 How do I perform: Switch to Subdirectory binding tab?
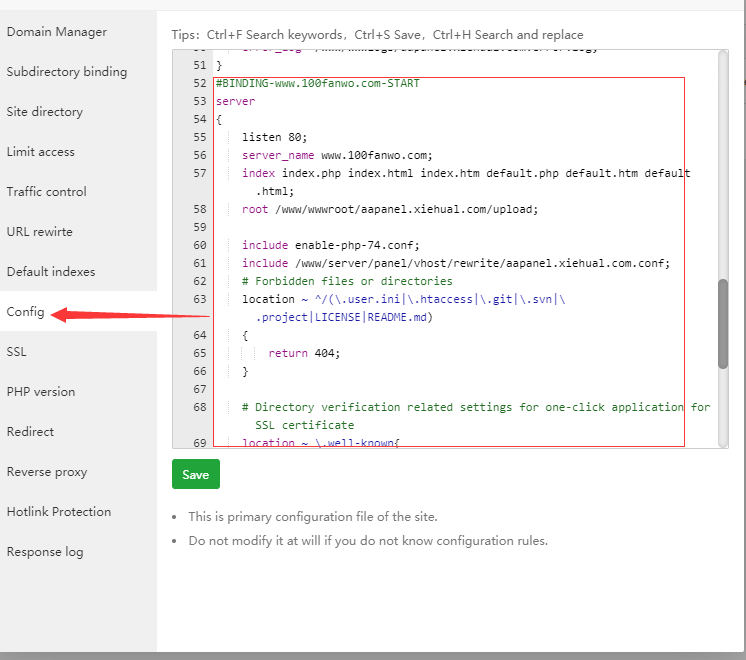(x=66, y=72)
